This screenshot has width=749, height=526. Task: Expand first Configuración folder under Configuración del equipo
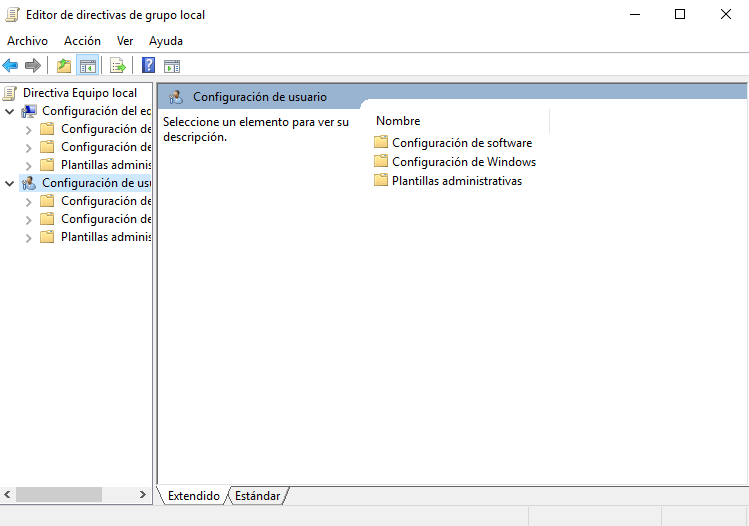(x=29, y=130)
